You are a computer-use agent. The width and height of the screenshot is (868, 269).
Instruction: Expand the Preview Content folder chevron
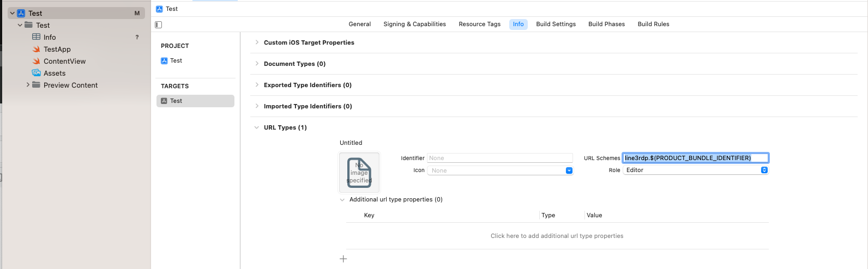point(28,85)
